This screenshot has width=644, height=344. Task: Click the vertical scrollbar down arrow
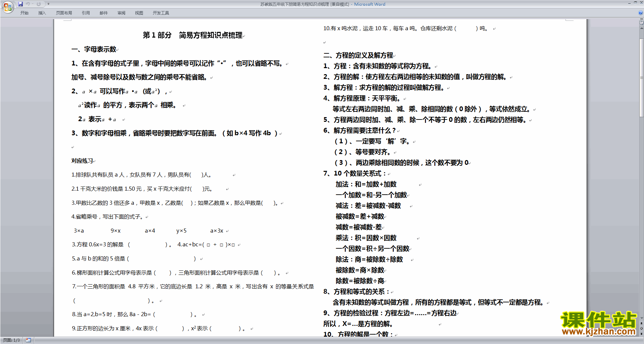642,318
